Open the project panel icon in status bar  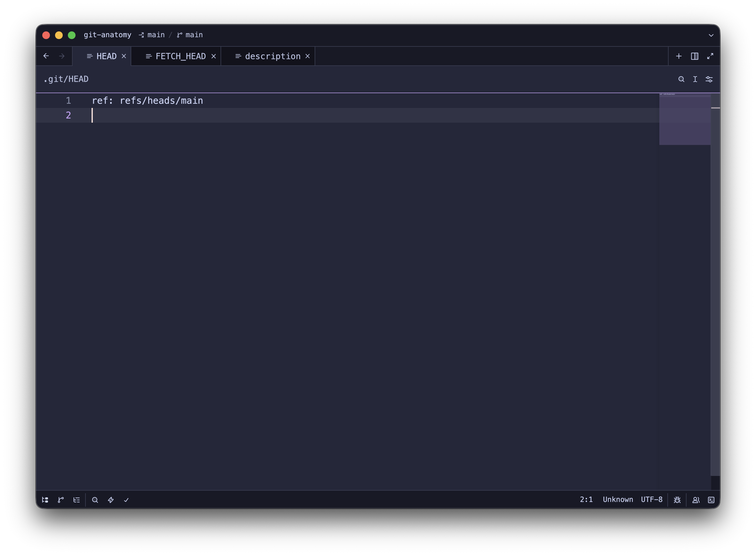pyautogui.click(x=45, y=500)
